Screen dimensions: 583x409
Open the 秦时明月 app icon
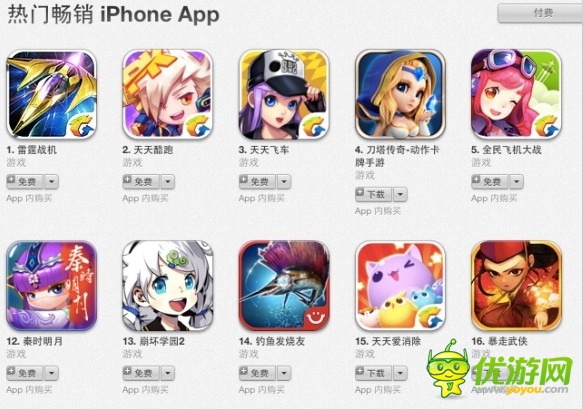(x=51, y=286)
